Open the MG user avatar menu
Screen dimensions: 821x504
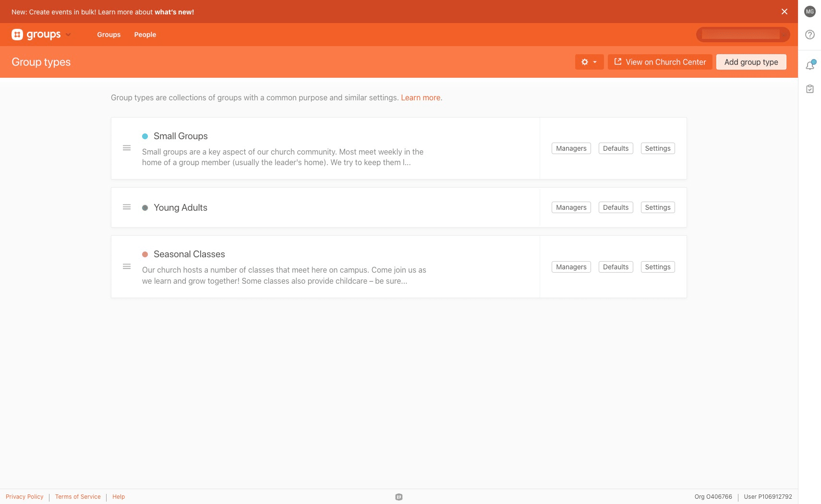810,12
